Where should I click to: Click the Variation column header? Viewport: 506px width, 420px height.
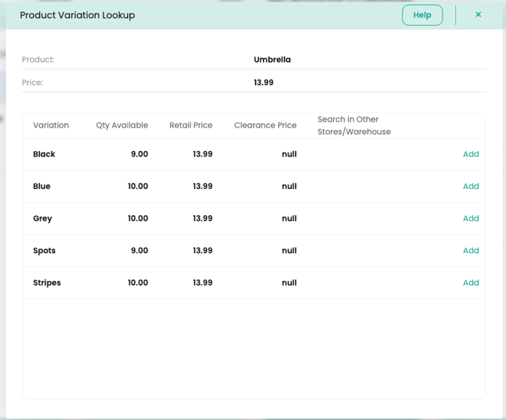point(51,125)
